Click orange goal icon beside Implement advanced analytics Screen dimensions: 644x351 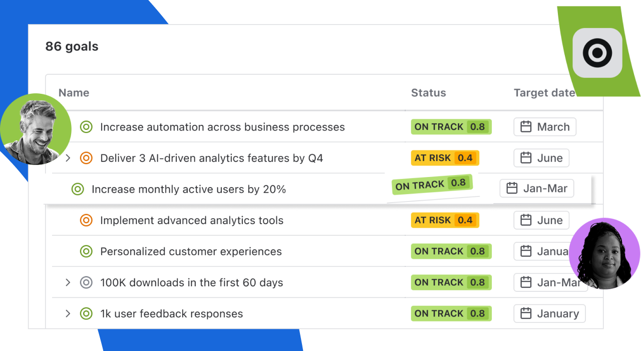click(x=86, y=220)
